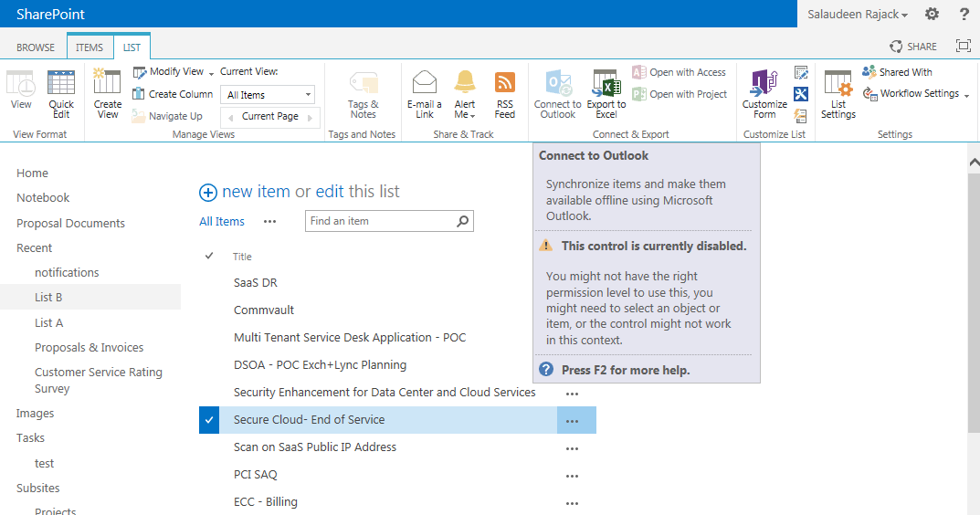Open Customize Form

point(764,94)
